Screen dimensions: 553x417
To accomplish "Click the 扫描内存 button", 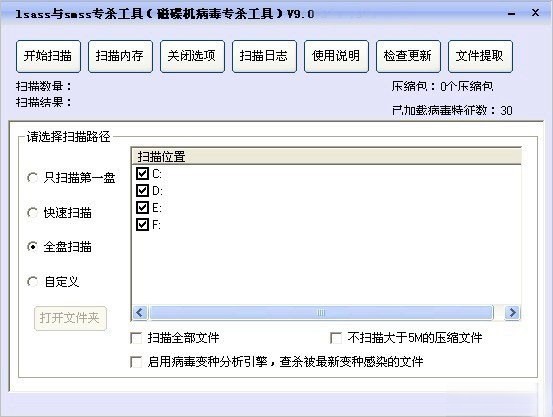I will [120, 56].
